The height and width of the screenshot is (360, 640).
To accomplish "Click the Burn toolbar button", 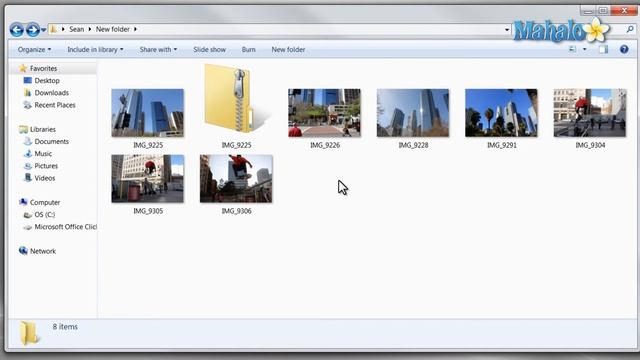I will click(248, 49).
